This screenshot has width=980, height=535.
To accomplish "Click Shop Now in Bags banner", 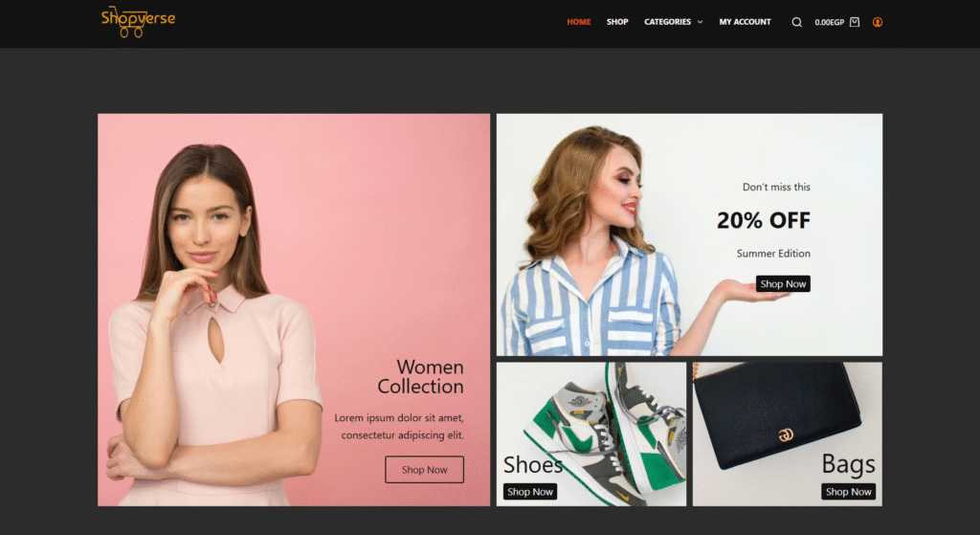I will tap(848, 492).
